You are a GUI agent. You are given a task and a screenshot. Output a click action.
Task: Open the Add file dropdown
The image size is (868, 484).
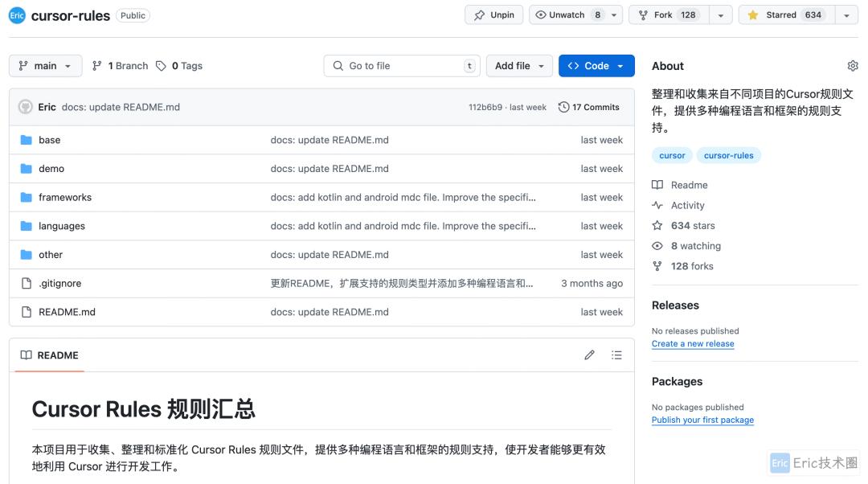(519, 66)
